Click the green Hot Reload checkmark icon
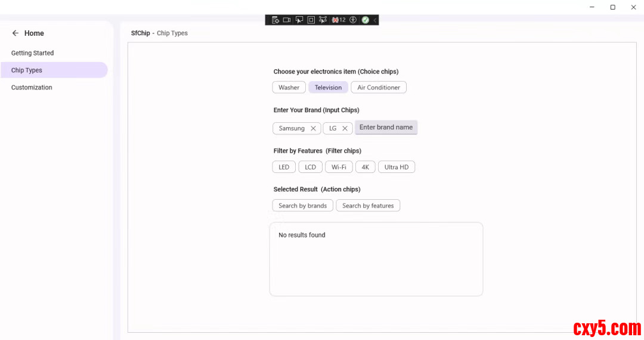Viewport: 644px width, 340px height. point(365,20)
